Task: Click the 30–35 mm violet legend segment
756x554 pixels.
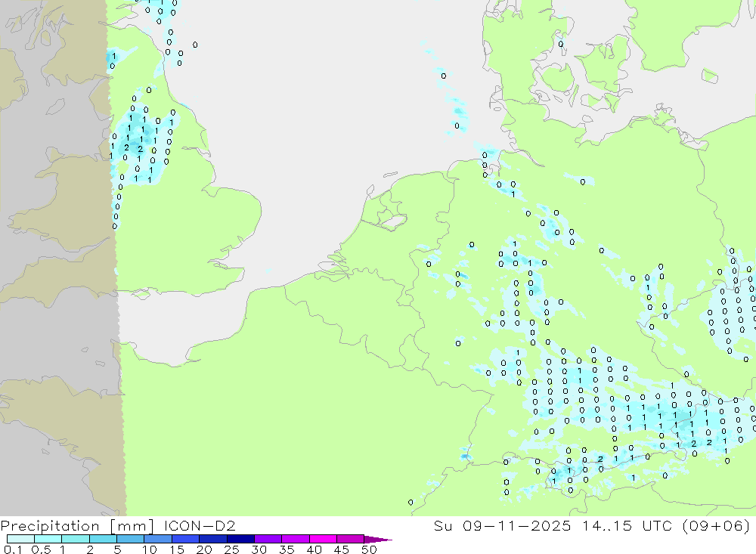Action: [268, 539]
